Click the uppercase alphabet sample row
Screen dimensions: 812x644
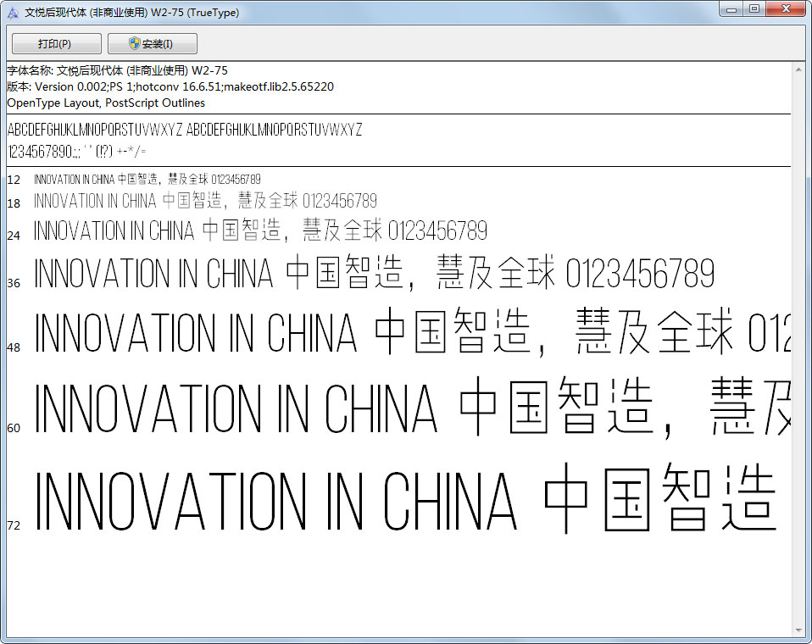[185, 130]
